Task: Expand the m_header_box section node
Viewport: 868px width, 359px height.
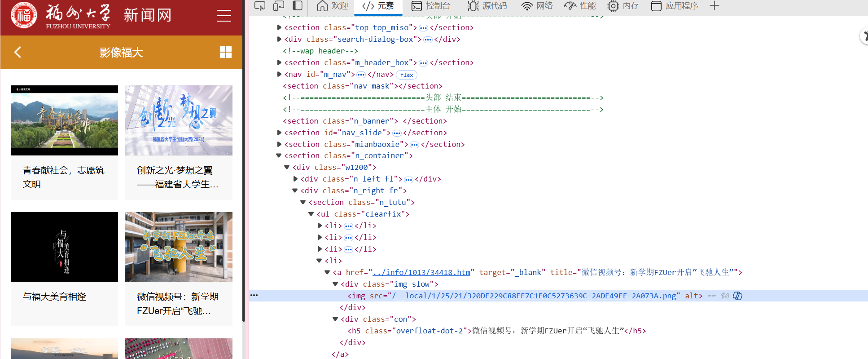Action: pos(279,62)
